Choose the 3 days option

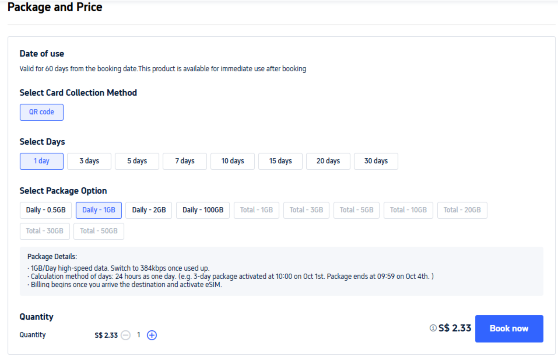[89, 161]
